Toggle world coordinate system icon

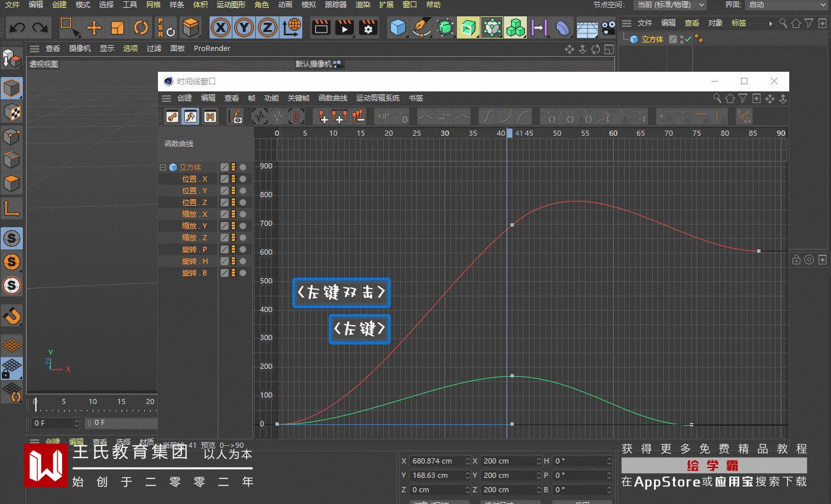pyautogui.click(x=291, y=27)
